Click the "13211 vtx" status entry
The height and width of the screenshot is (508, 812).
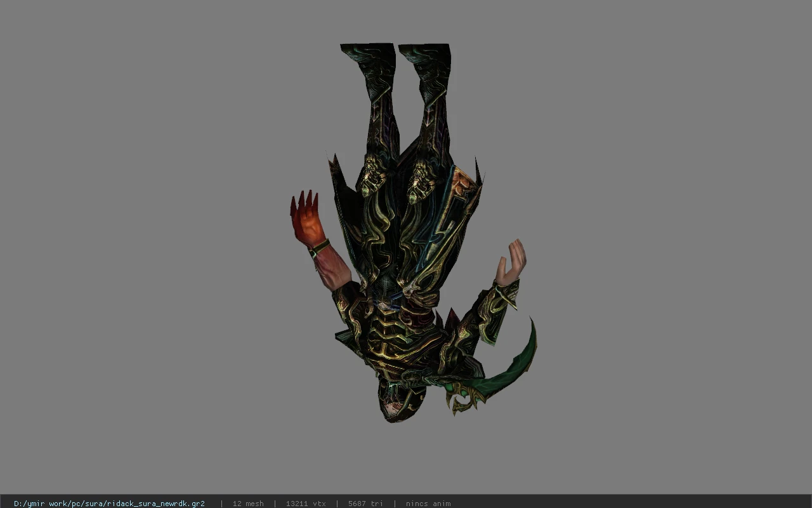306,504
